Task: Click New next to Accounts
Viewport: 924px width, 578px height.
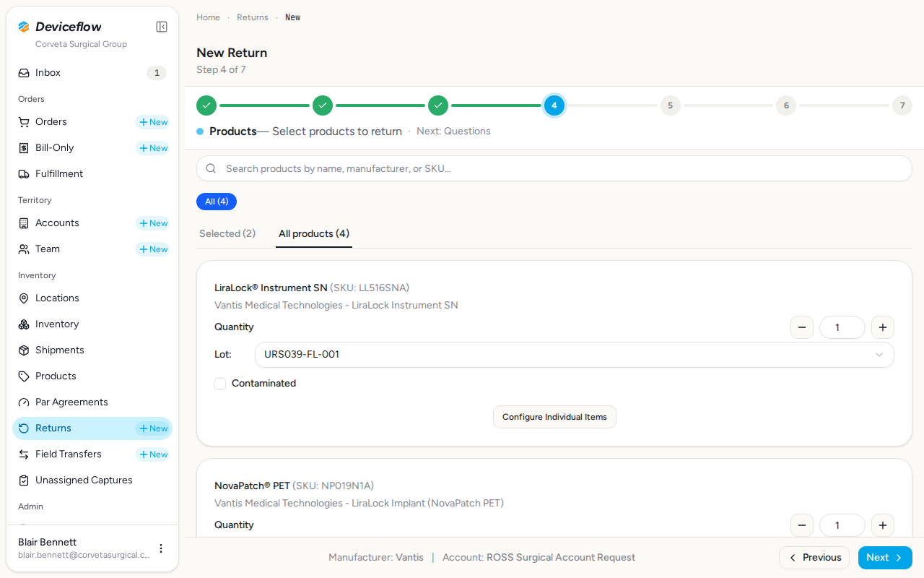Action: click(153, 223)
